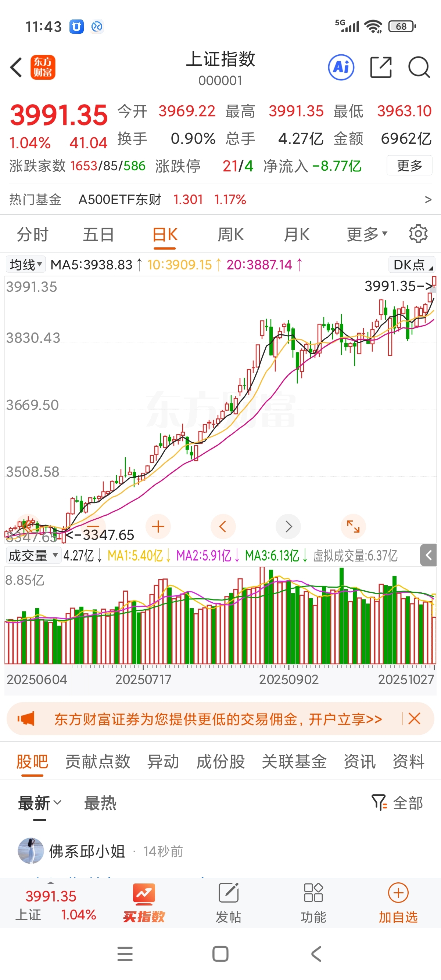Open the brokerage account promo banner link
Image resolution: width=441 pixels, height=980 pixels.
coord(218,719)
